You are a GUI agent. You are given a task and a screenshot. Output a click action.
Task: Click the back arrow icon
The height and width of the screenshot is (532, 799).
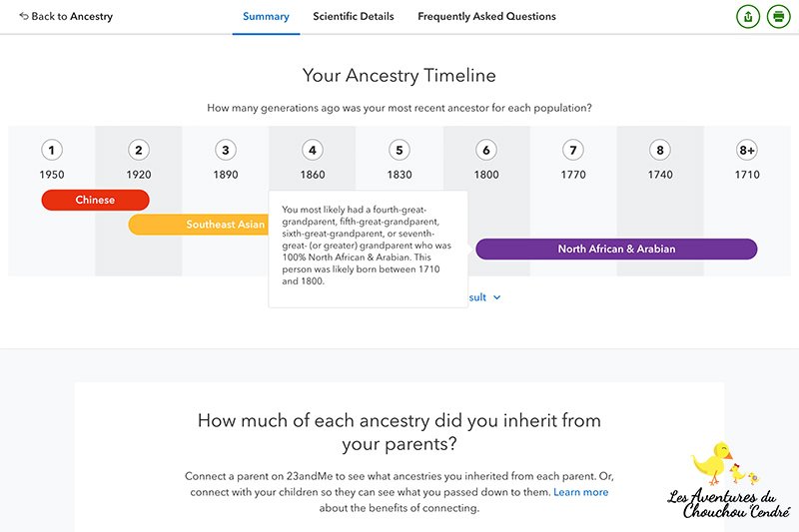24,17
